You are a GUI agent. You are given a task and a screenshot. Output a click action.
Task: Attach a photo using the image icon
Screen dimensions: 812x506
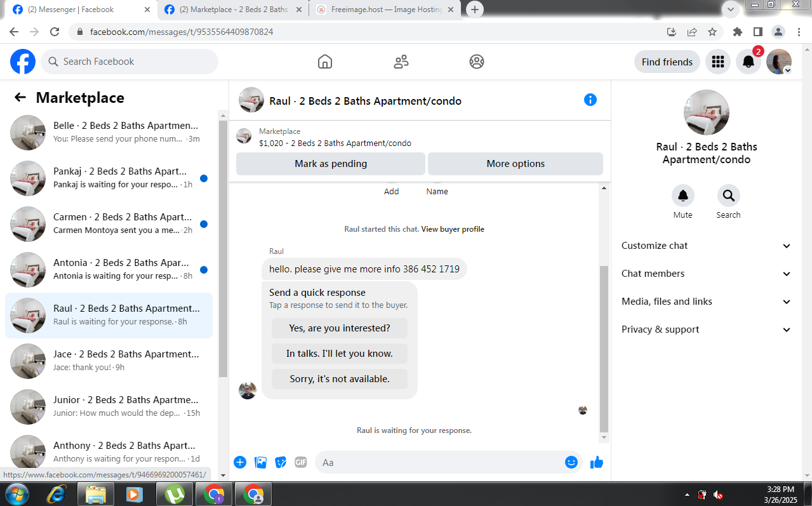point(260,462)
